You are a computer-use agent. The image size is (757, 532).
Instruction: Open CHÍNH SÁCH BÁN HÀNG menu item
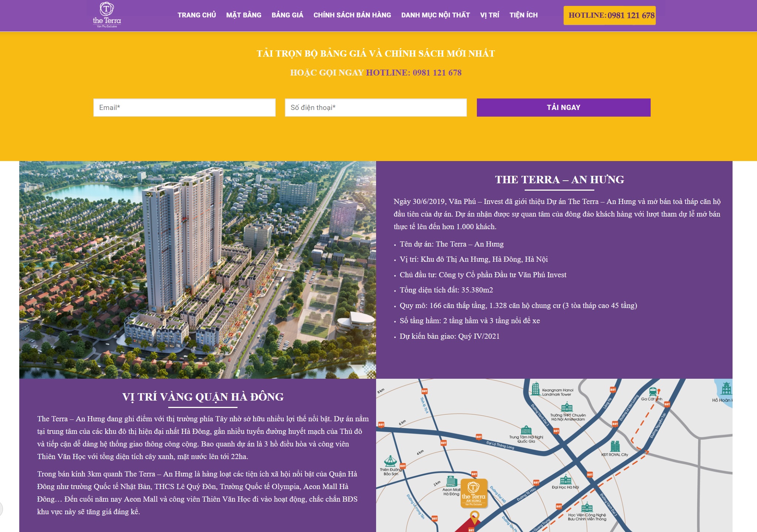click(x=352, y=15)
